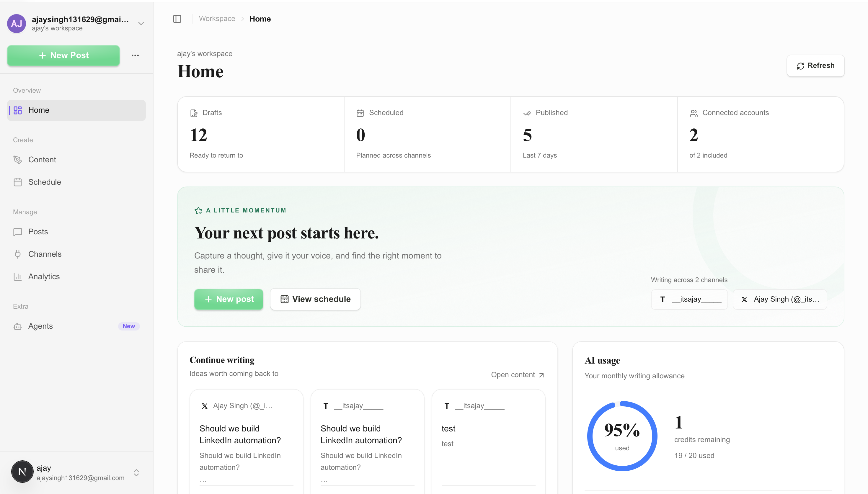Click the Agents robot icon
The image size is (868, 494).
click(x=18, y=326)
